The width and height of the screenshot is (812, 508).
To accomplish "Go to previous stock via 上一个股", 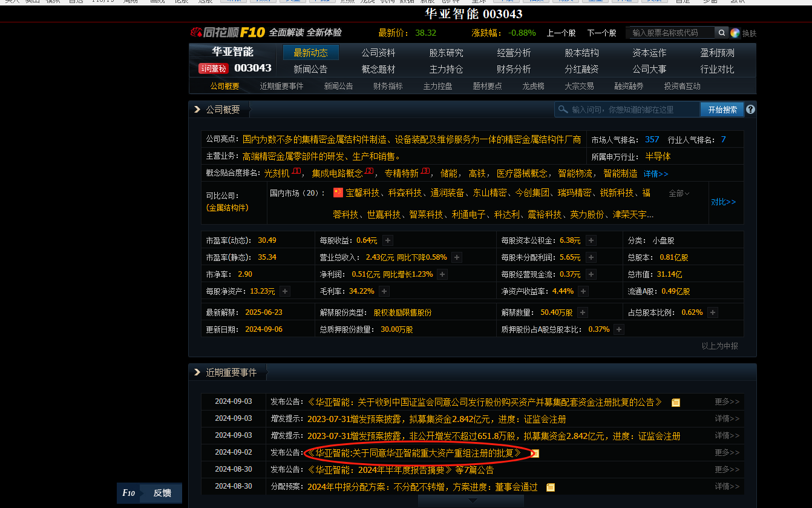I will pos(561,33).
